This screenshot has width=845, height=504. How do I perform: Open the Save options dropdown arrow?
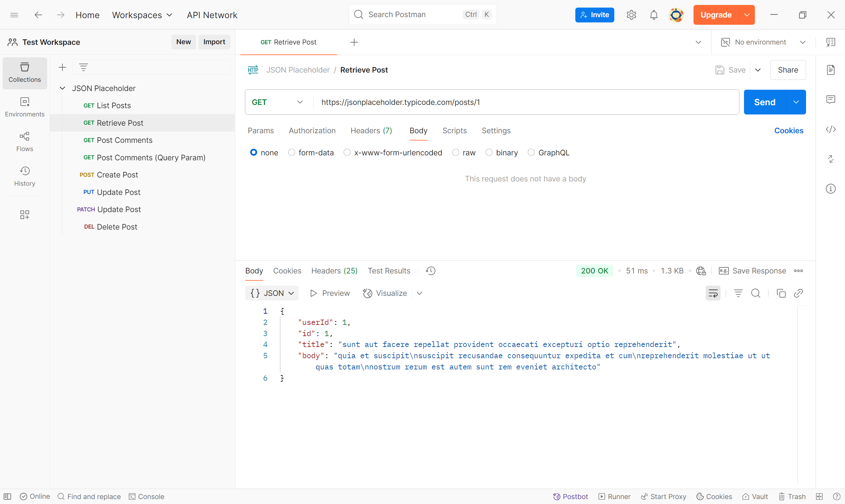[758, 70]
